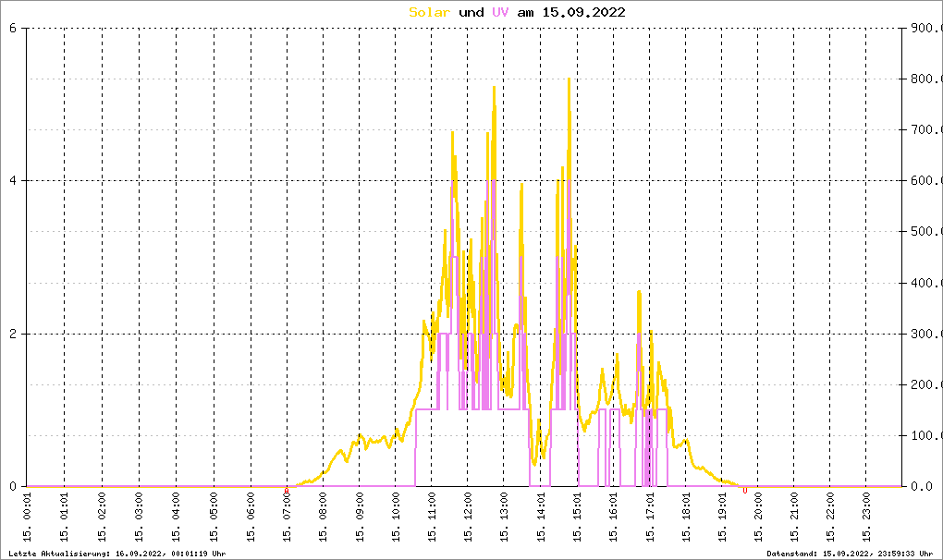Click the time label '15. 17:01'
The image size is (943, 560).
[650, 517]
